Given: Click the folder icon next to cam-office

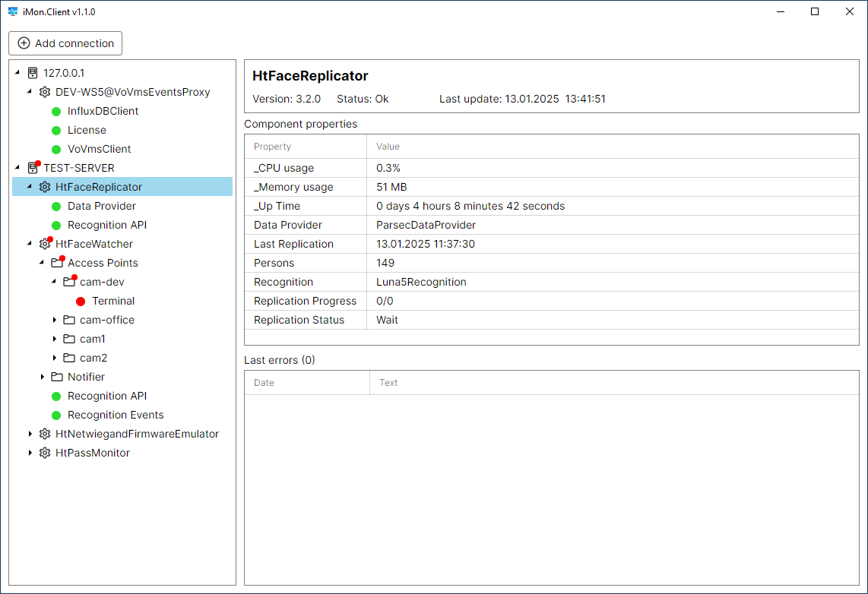Looking at the screenshot, I should pyautogui.click(x=69, y=320).
